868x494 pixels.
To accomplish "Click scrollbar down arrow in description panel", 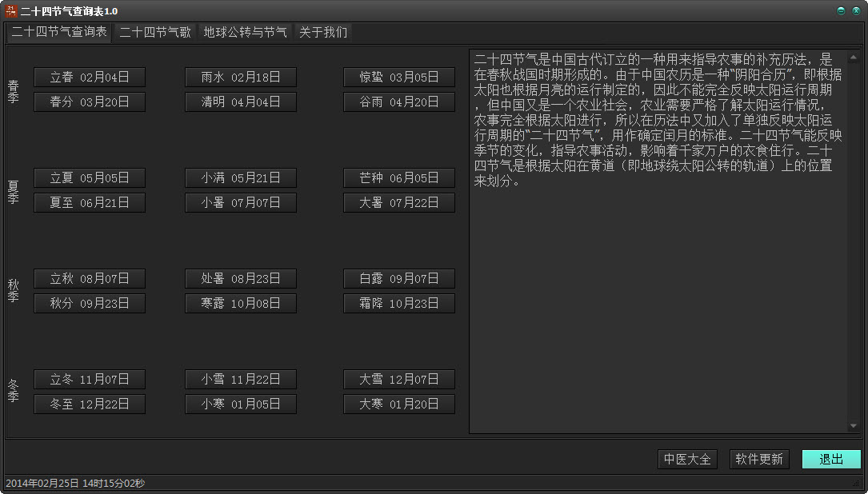I will coord(853,426).
